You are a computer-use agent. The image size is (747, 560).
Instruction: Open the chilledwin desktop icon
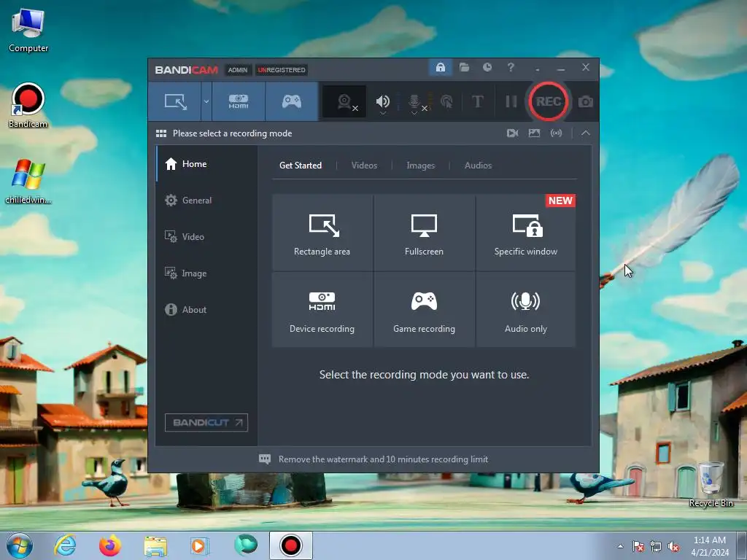point(28,182)
